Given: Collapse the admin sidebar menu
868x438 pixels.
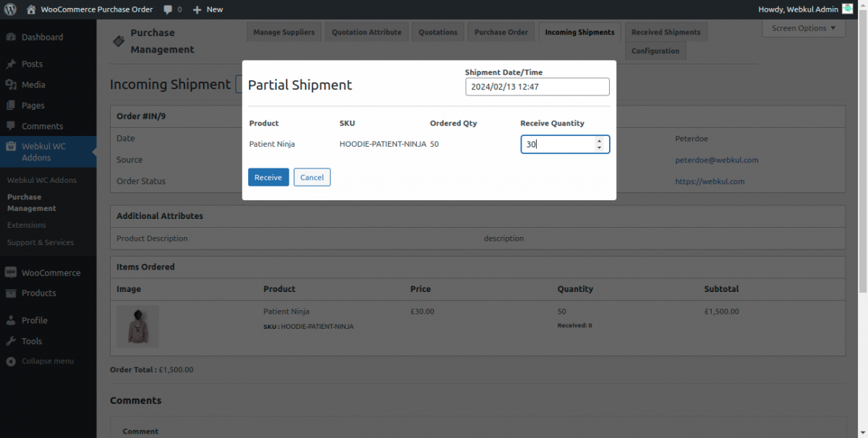Looking at the screenshot, I should (10, 361).
